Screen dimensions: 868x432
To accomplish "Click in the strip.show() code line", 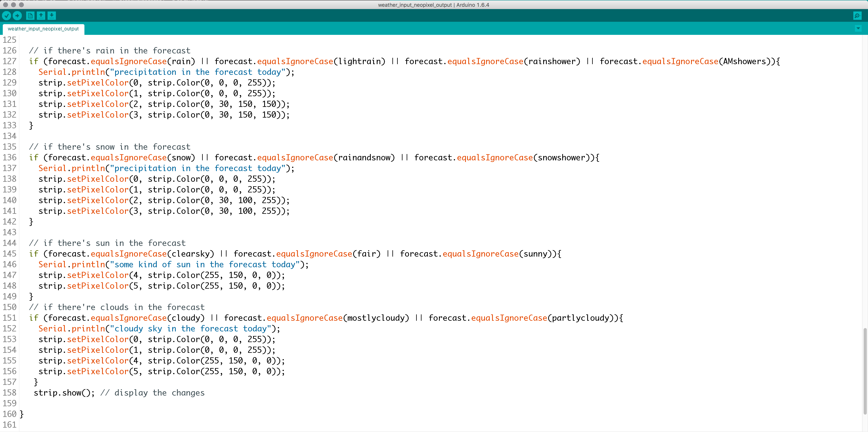I will 64,393.
